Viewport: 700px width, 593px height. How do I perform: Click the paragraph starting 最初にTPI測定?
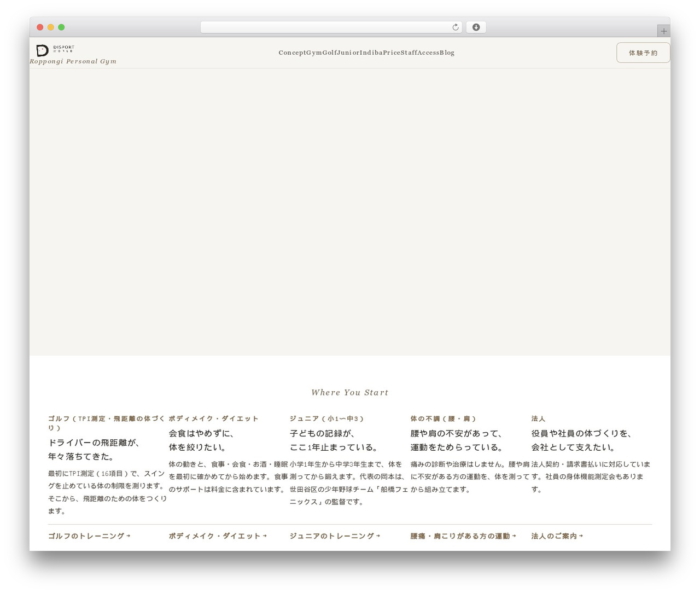pos(107,492)
